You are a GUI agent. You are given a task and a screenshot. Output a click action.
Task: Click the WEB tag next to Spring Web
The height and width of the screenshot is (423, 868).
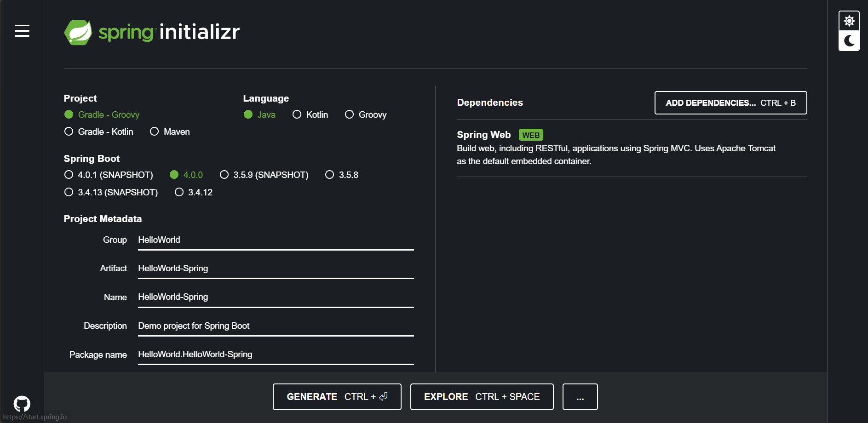tap(531, 135)
